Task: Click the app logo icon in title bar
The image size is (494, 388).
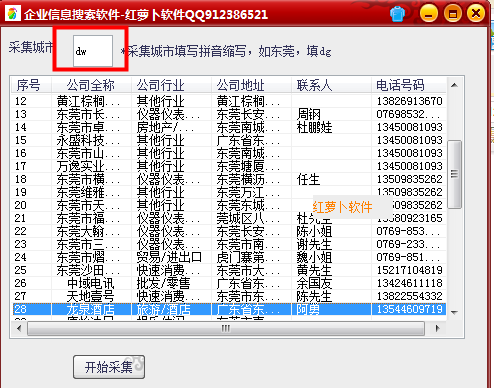Action: click(12, 14)
